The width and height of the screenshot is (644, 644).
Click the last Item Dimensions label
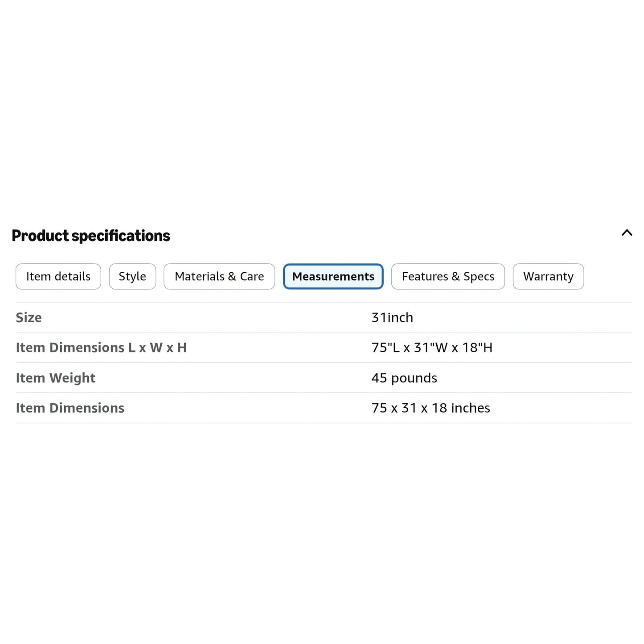coord(70,408)
